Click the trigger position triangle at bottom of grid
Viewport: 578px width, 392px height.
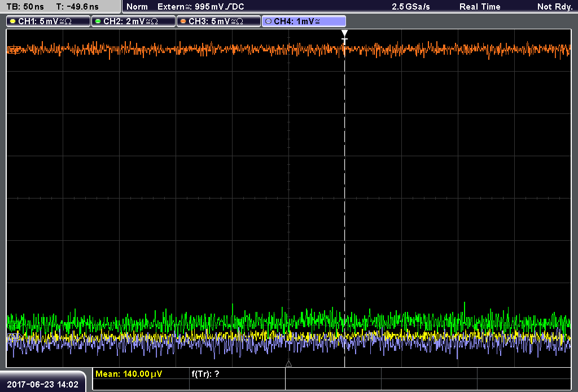click(x=288, y=364)
